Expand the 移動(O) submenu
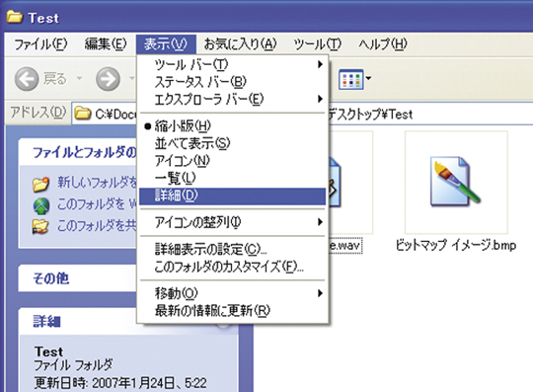 coord(232,293)
